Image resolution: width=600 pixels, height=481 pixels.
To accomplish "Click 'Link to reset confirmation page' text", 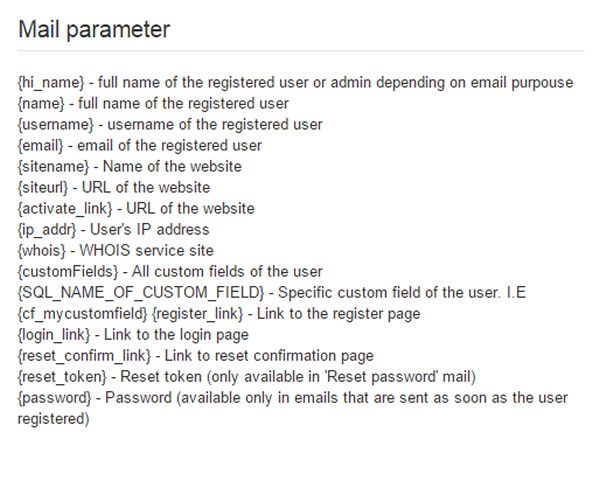I will 269,356.
